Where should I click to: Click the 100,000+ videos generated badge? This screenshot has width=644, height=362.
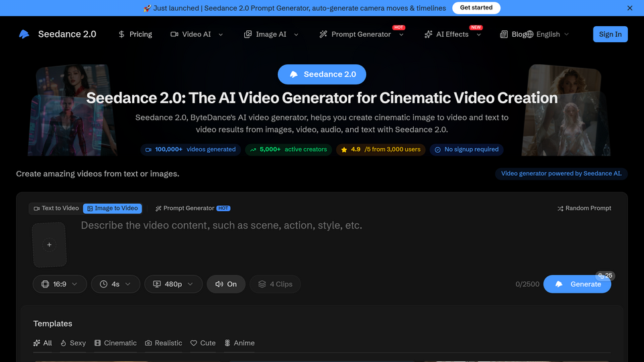click(x=191, y=149)
